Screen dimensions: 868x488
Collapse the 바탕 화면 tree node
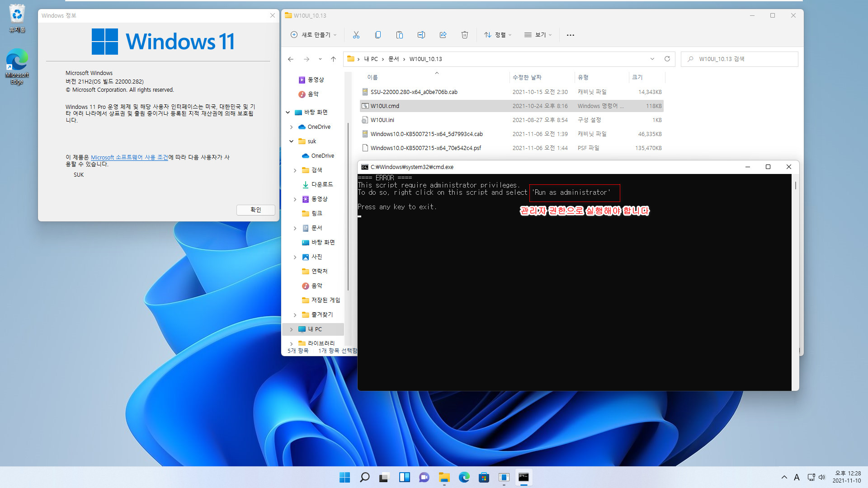point(288,112)
